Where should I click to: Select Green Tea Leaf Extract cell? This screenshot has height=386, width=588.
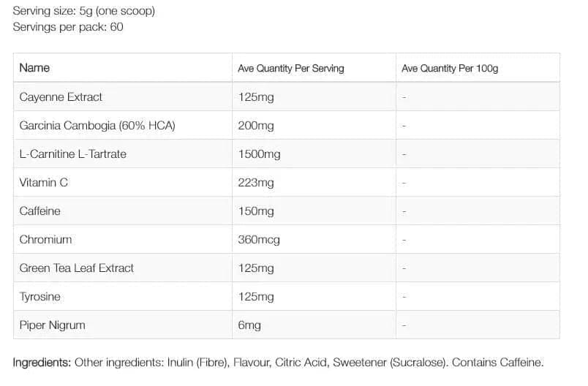[77, 268]
